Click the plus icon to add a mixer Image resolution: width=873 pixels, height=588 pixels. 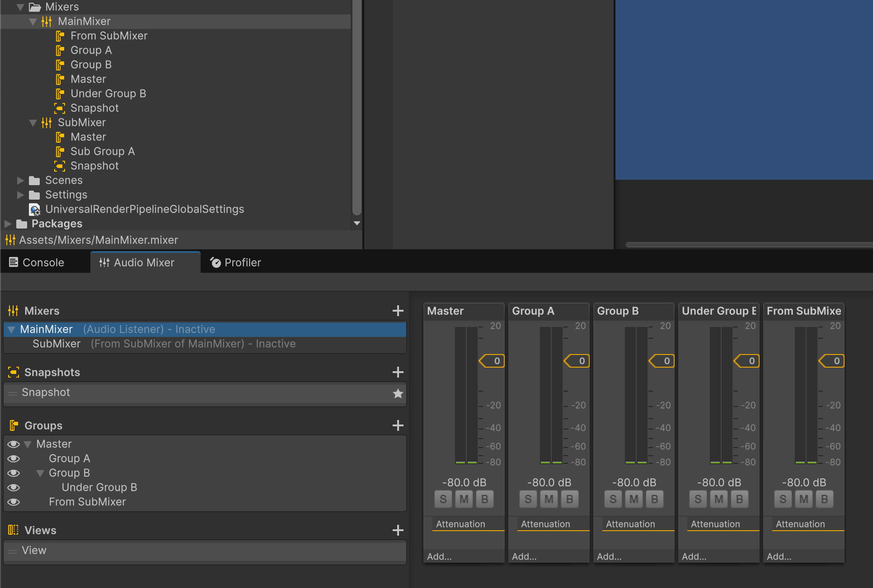tap(398, 311)
